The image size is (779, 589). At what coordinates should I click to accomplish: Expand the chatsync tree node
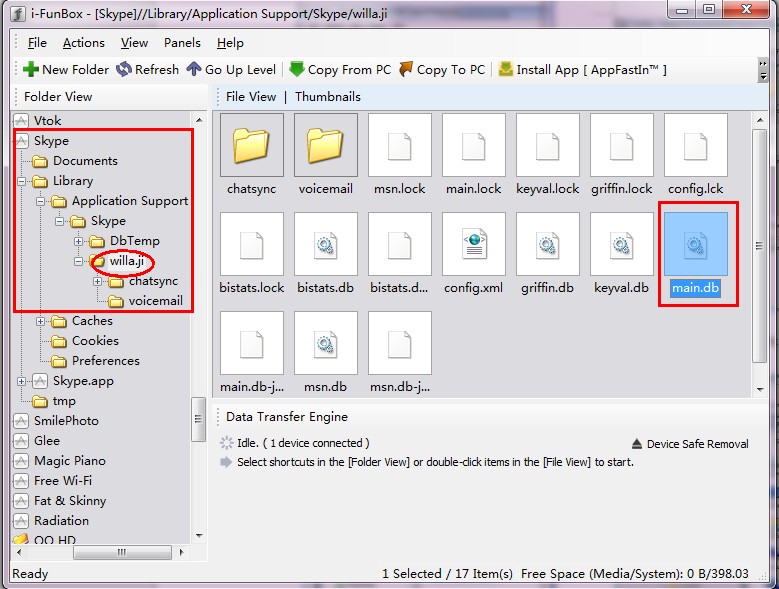click(x=97, y=281)
